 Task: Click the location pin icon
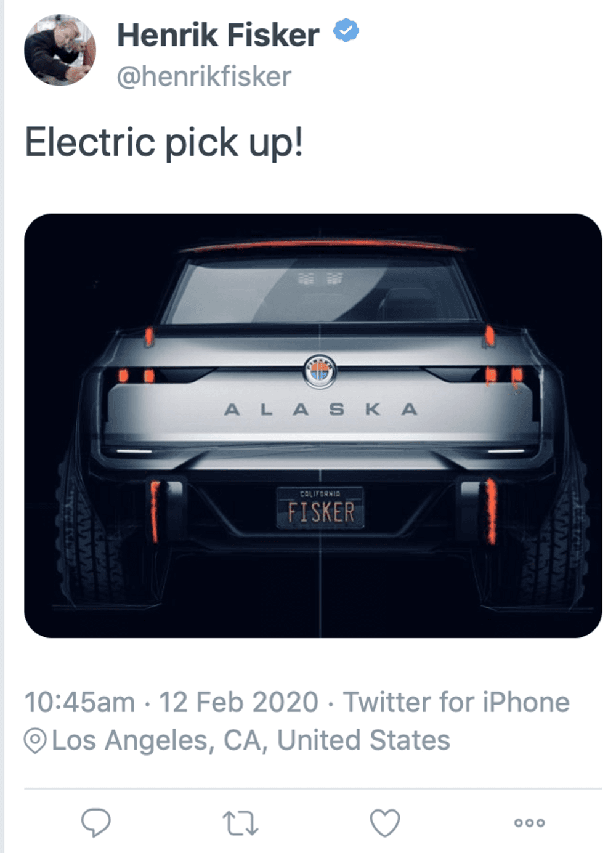(35, 741)
